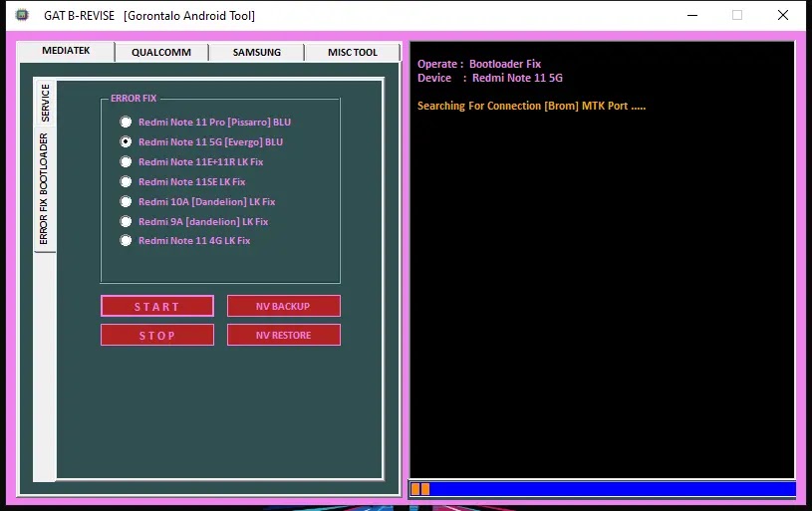Click the GAT app icon in title bar
The height and width of the screenshot is (511, 812).
click(x=22, y=15)
